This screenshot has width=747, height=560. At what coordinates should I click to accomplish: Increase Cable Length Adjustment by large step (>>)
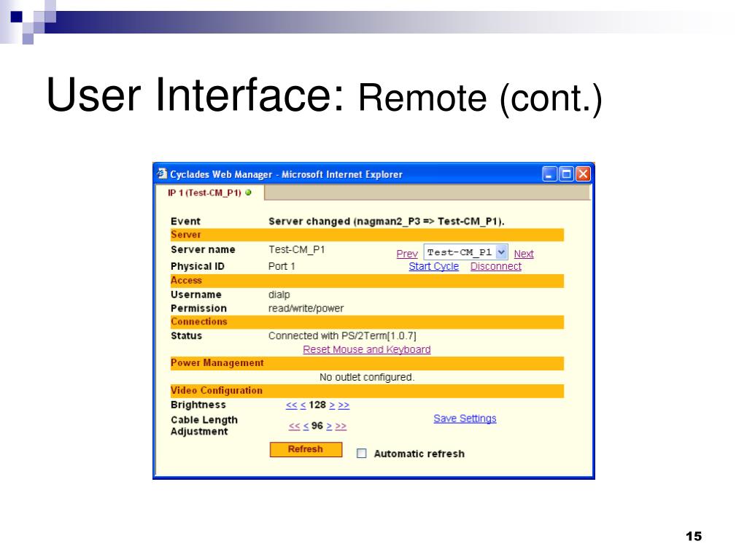[341, 426]
